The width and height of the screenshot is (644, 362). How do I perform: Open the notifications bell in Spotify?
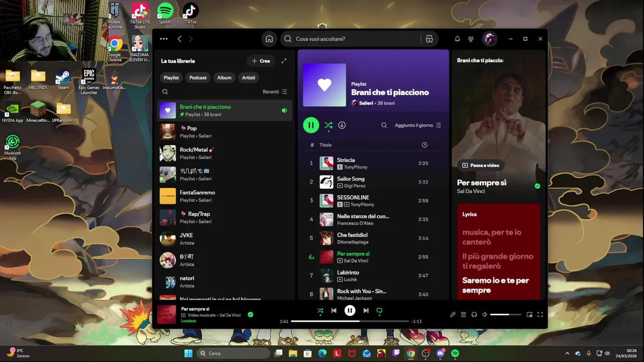pyautogui.click(x=457, y=39)
